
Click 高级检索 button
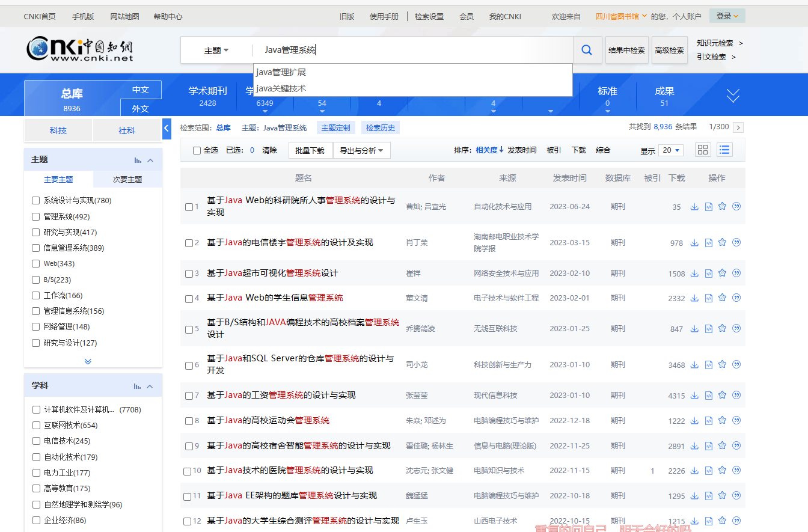pyautogui.click(x=670, y=50)
